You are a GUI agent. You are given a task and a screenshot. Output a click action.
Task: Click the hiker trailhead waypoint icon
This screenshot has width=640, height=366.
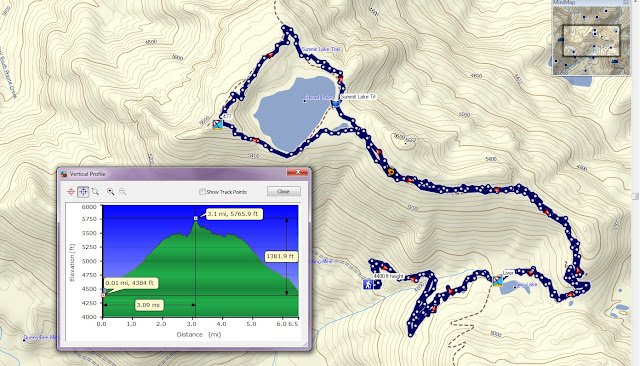pyautogui.click(x=368, y=284)
